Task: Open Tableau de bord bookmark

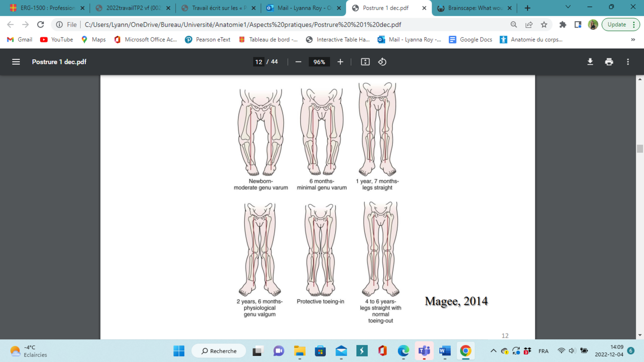Action: [268, 40]
